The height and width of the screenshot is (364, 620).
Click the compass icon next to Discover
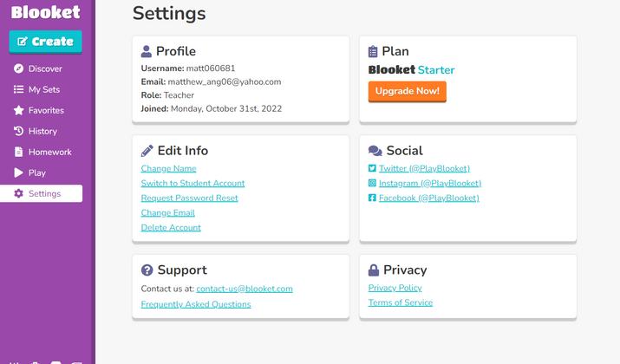(18, 68)
